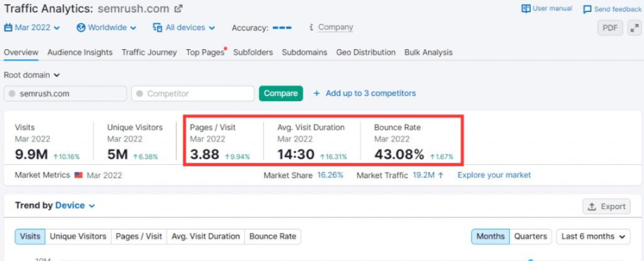
Task: Click the Company info icon
Action: coord(311,27)
